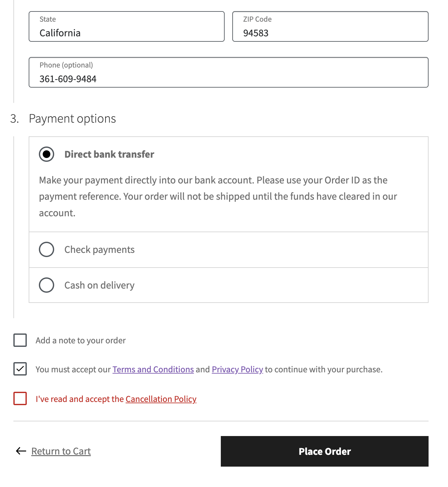Screen dimensions: 448x487
Task: Click the "Payment options" section heading
Action: click(x=72, y=119)
